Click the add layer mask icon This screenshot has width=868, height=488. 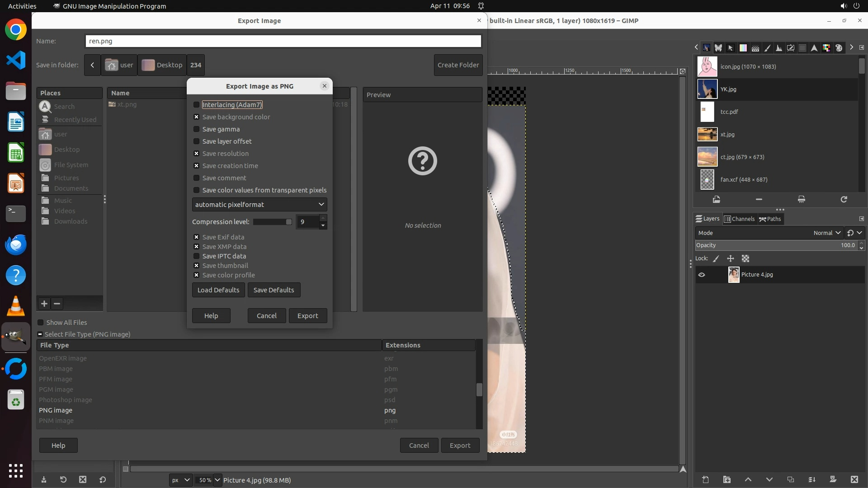click(x=833, y=479)
